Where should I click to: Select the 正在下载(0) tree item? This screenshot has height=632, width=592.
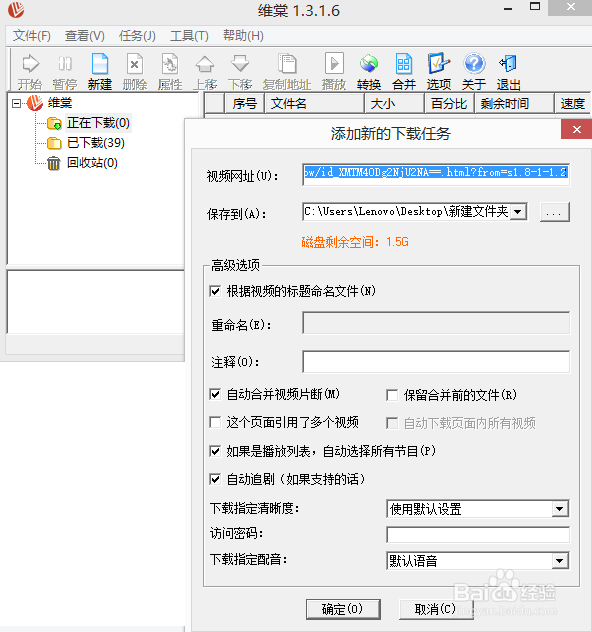click(x=98, y=123)
